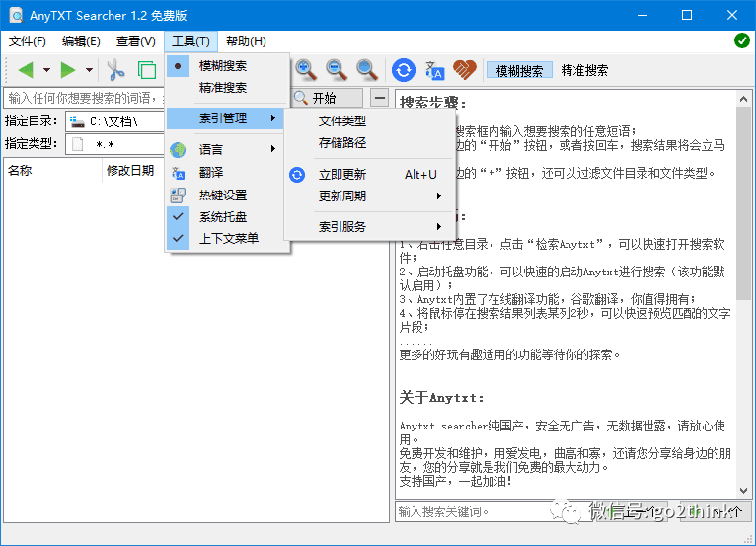Choose 存储路径 in index submenu
Image resolution: width=756 pixels, height=546 pixels.
tap(370, 143)
